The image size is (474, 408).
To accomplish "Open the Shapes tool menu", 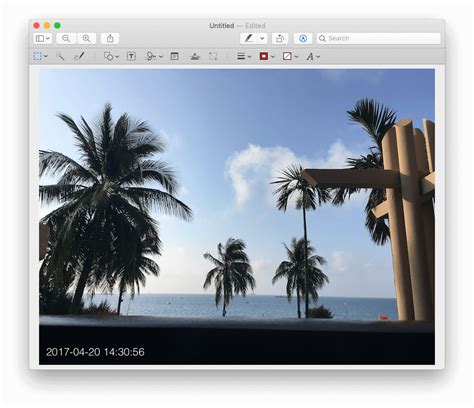I will [x=108, y=56].
